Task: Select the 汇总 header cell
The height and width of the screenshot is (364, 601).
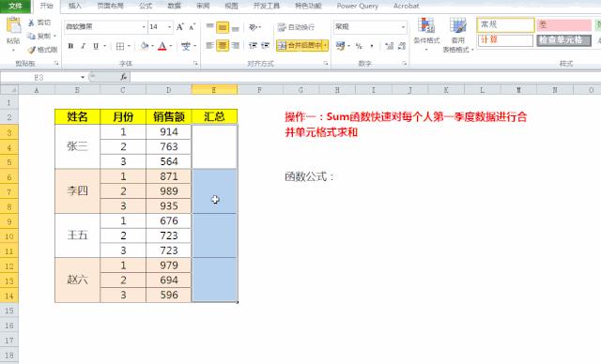Action: [x=214, y=116]
